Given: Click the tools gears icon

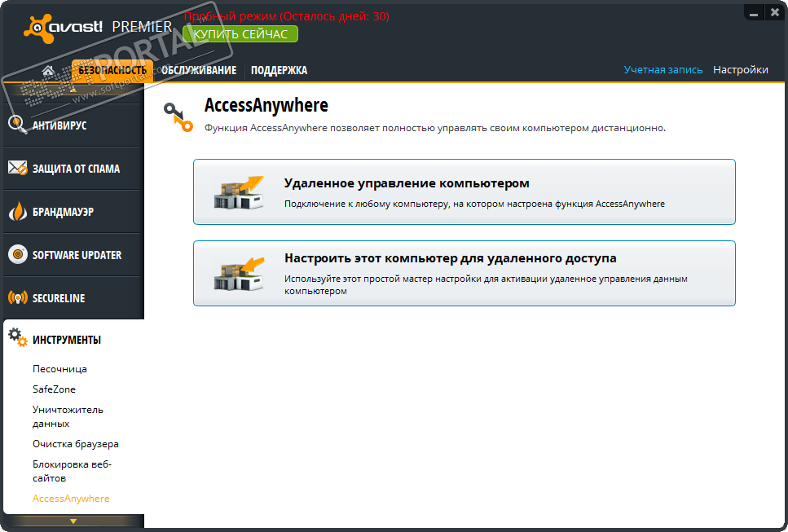Looking at the screenshot, I should [18, 337].
